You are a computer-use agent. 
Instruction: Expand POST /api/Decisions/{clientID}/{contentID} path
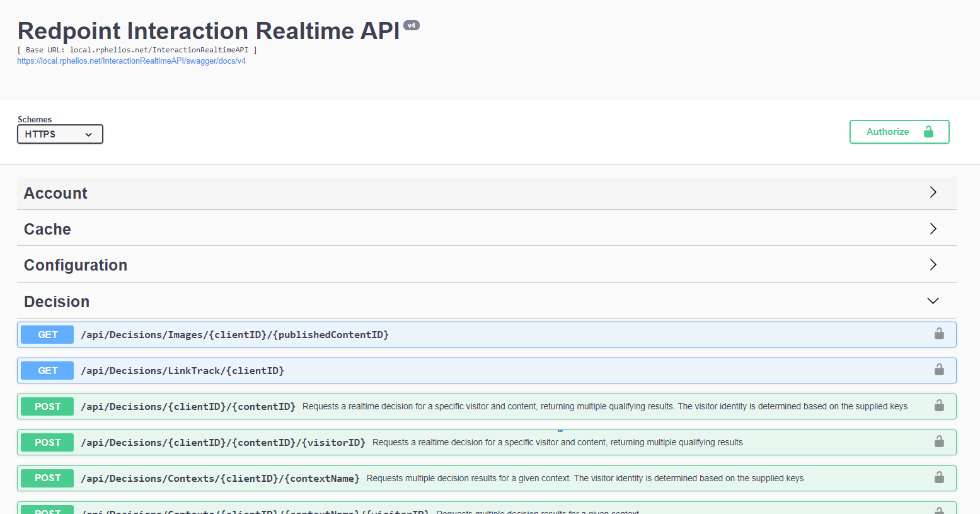(x=188, y=407)
